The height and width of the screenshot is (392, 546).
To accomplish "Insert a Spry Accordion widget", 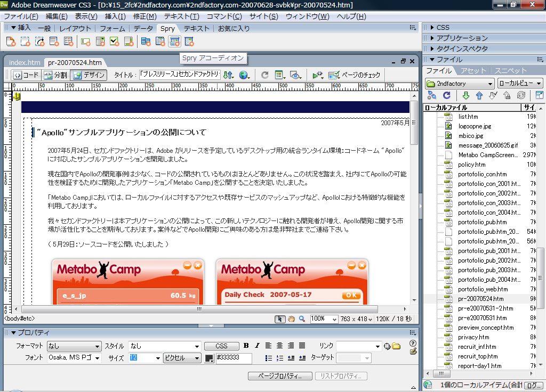I will click(x=175, y=42).
